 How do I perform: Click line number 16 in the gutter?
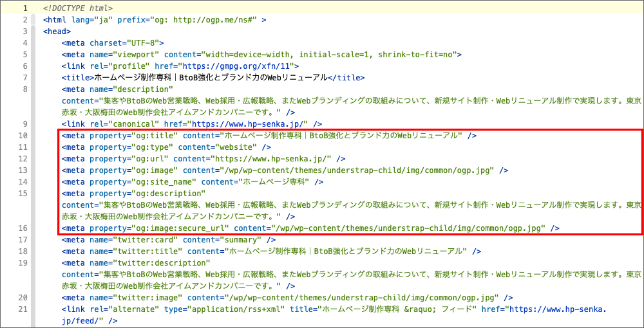pyautogui.click(x=23, y=228)
